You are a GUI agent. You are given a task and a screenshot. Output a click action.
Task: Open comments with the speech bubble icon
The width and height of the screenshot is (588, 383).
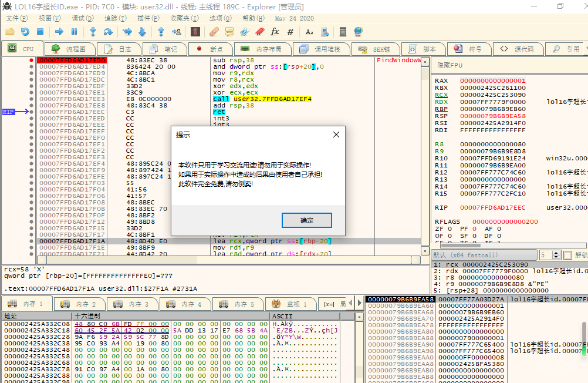pos(229,32)
